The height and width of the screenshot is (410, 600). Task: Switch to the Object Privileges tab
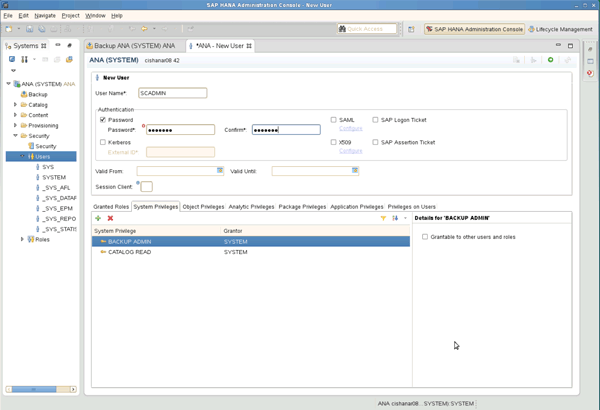click(x=203, y=207)
